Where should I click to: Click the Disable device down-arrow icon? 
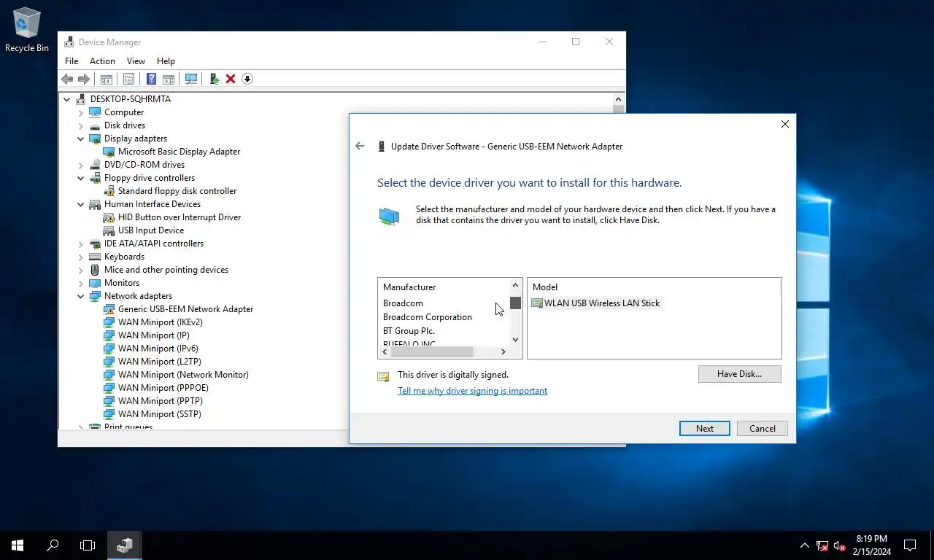tap(247, 79)
